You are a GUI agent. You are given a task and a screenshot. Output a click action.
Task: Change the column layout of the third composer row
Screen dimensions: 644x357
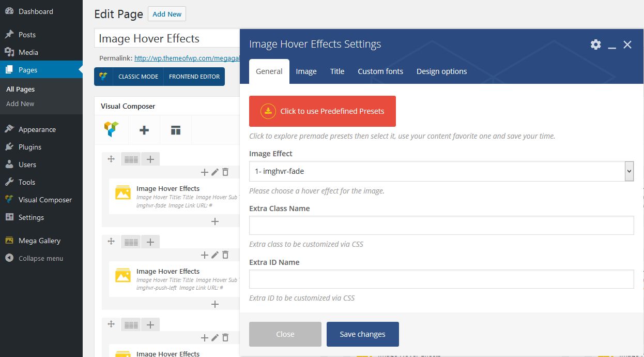point(131,325)
